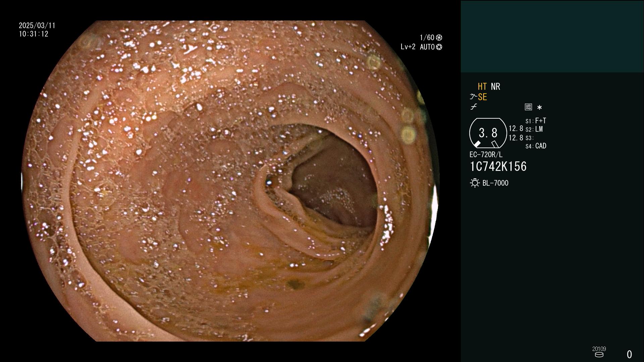Click the Lv+2 brightness level text
The width and height of the screenshot is (644, 362).
pyautogui.click(x=408, y=47)
